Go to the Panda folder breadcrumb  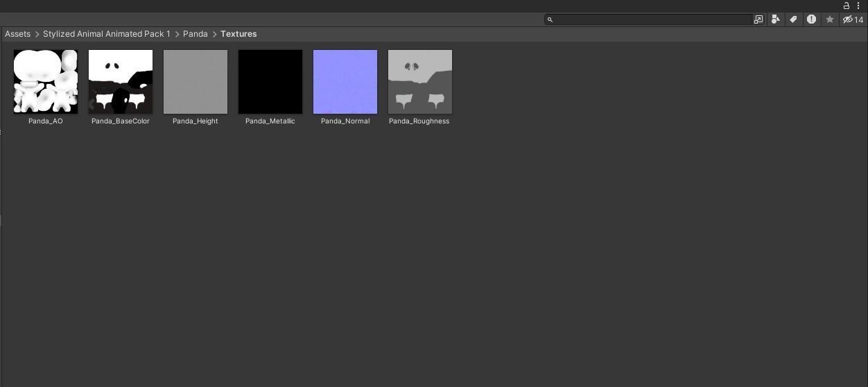[196, 34]
